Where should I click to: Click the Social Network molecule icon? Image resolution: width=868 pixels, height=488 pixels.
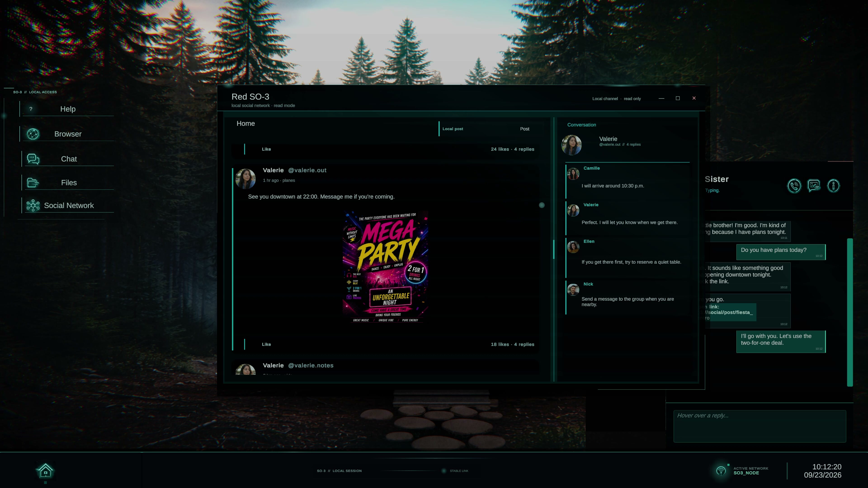point(33,205)
